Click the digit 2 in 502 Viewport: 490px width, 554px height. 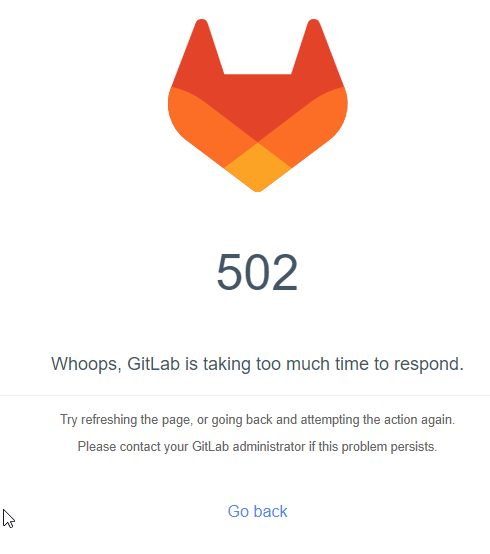pos(285,272)
